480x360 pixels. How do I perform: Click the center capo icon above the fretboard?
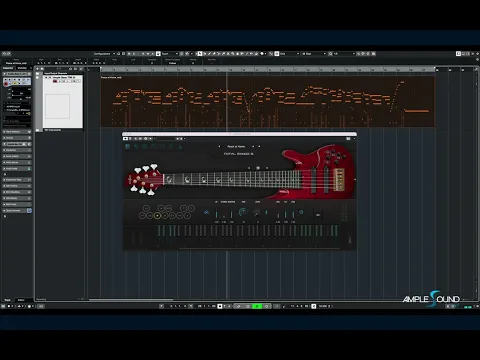point(258,168)
